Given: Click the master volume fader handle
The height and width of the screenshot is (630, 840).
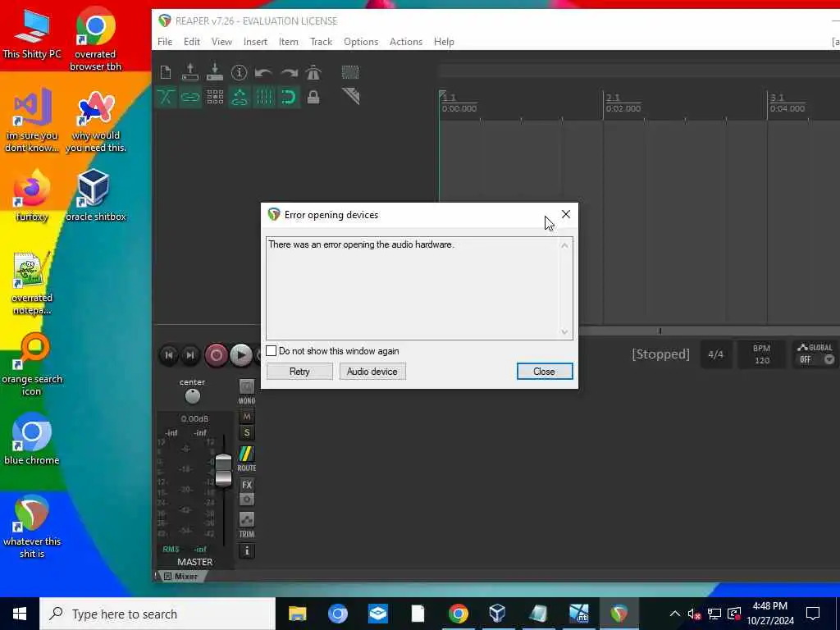Looking at the screenshot, I should tap(223, 470).
